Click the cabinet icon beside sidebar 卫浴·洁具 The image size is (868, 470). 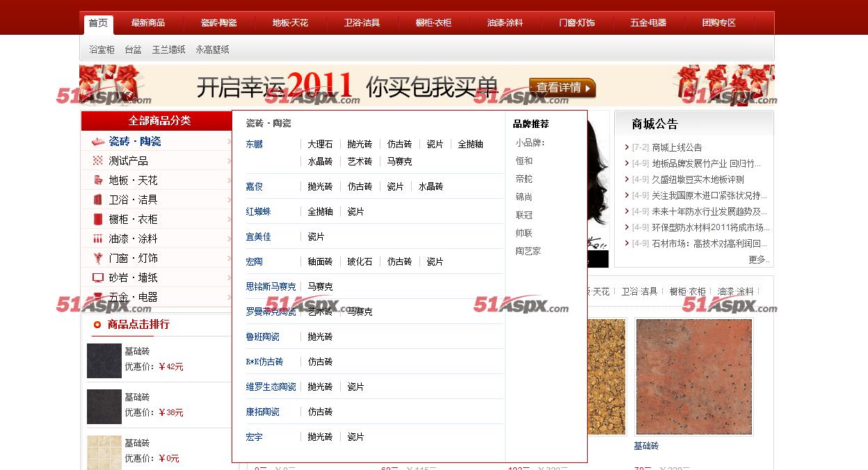pos(97,200)
